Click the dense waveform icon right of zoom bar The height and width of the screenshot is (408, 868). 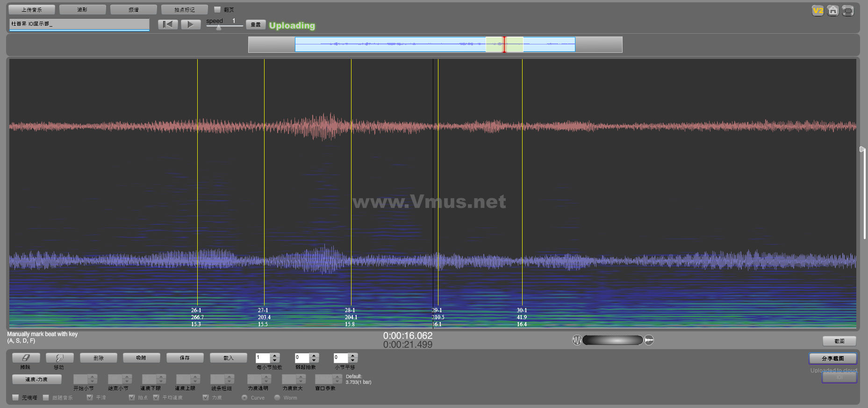[649, 340]
